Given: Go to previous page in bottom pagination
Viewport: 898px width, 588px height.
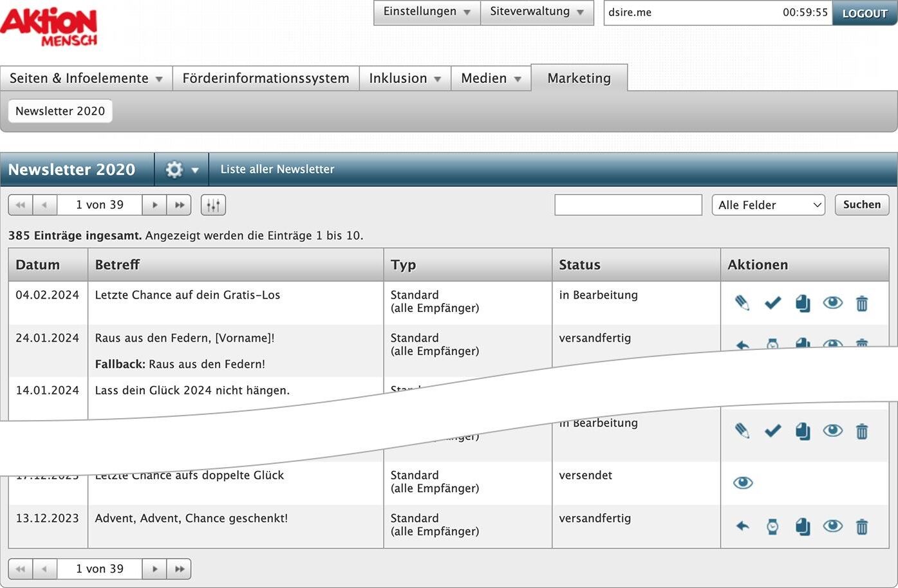Looking at the screenshot, I should pyautogui.click(x=45, y=569).
